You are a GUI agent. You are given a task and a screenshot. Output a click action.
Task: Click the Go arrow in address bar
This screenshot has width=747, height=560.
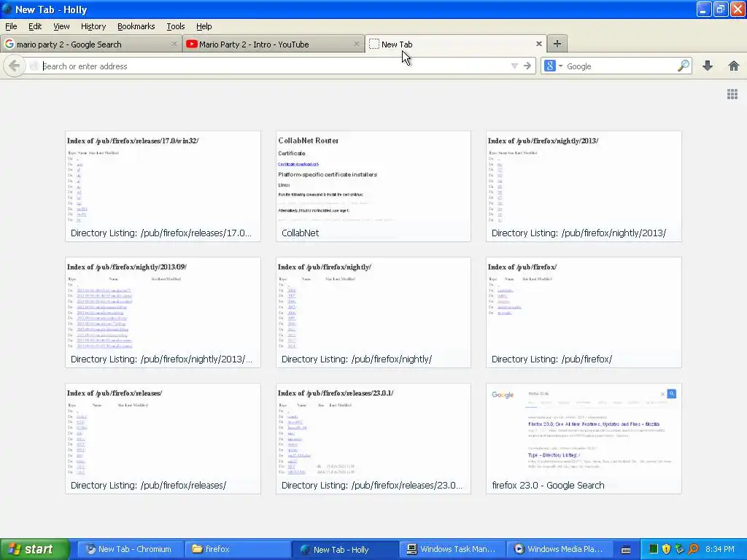click(527, 66)
